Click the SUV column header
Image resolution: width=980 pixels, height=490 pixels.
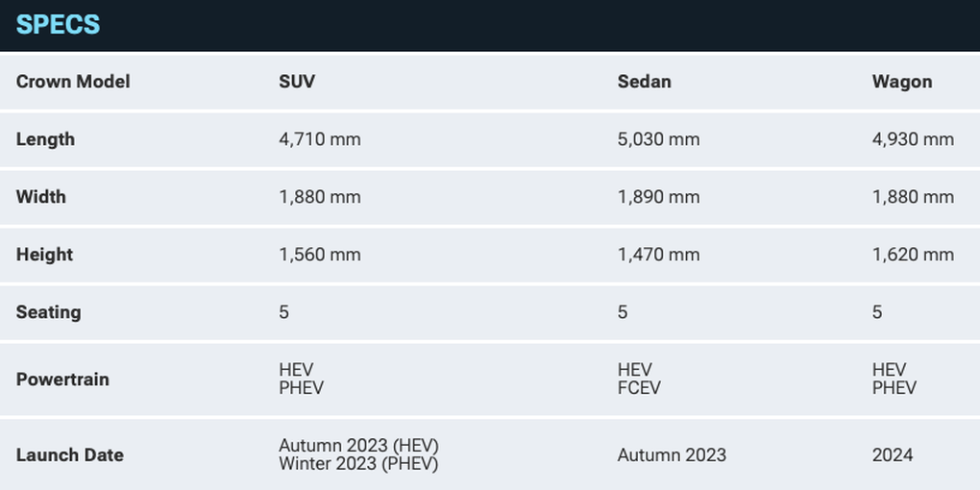pyautogui.click(x=297, y=82)
